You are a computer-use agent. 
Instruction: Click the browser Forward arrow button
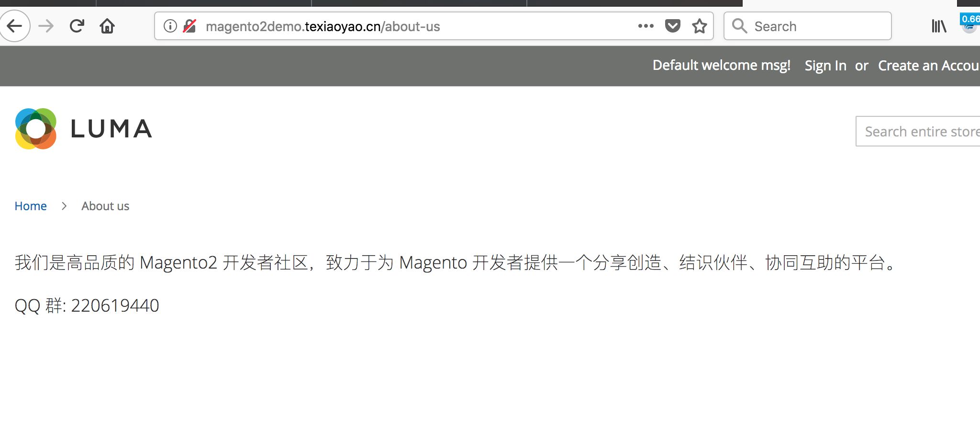46,26
